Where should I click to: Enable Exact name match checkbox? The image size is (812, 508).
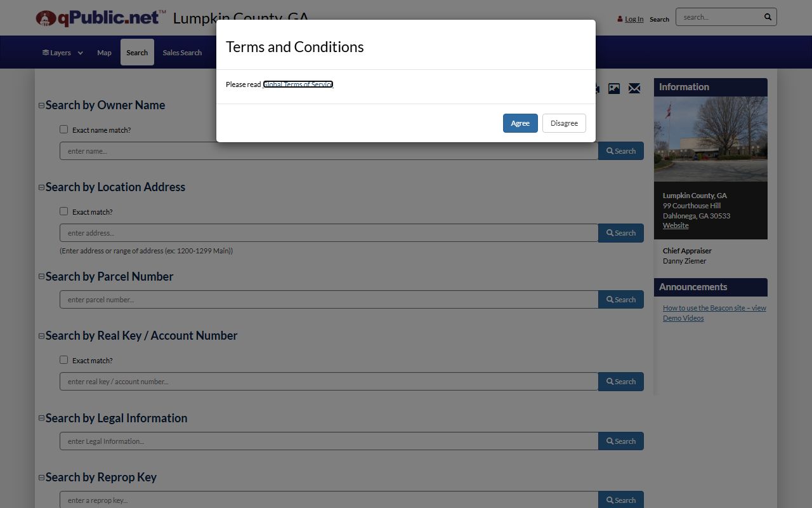[x=63, y=130]
